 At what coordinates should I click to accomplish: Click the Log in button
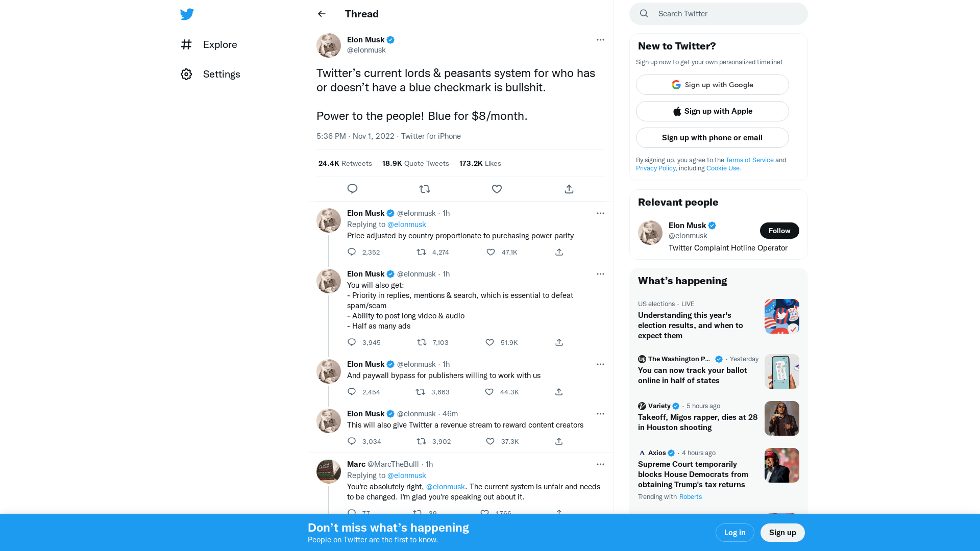click(734, 532)
